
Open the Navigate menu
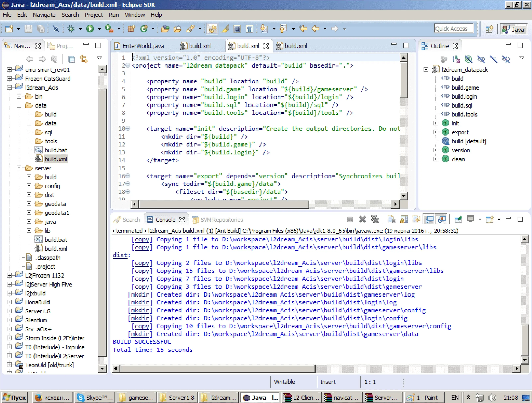pos(44,15)
